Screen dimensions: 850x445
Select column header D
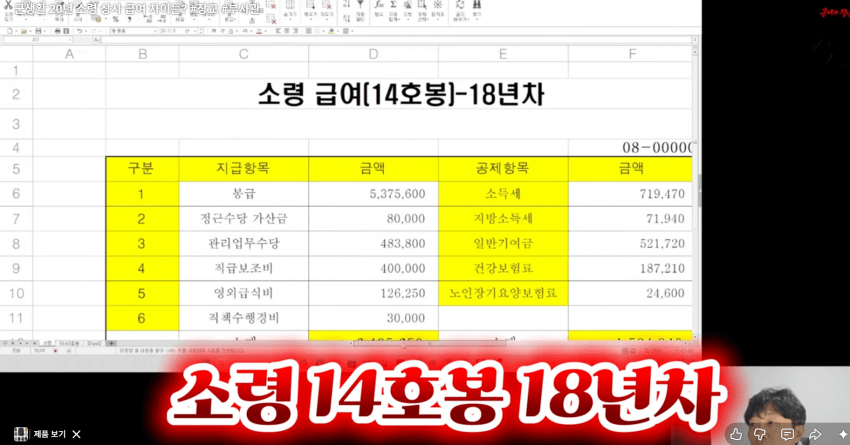click(x=373, y=54)
